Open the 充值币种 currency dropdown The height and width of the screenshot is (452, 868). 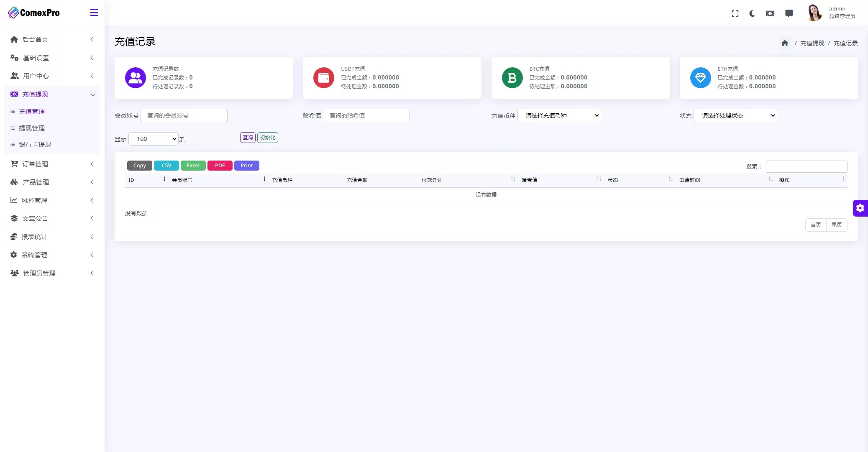[559, 115]
